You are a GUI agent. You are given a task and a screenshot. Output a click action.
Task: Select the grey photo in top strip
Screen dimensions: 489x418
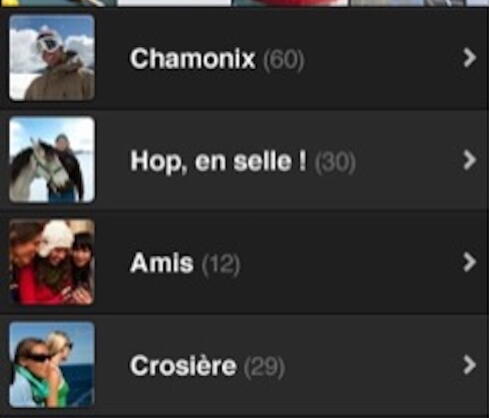click(407, 3)
